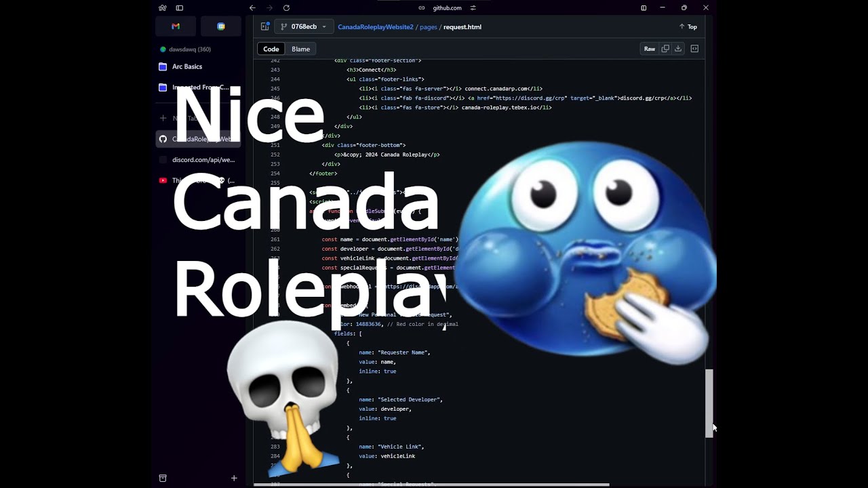Open the Raw file view

650,49
